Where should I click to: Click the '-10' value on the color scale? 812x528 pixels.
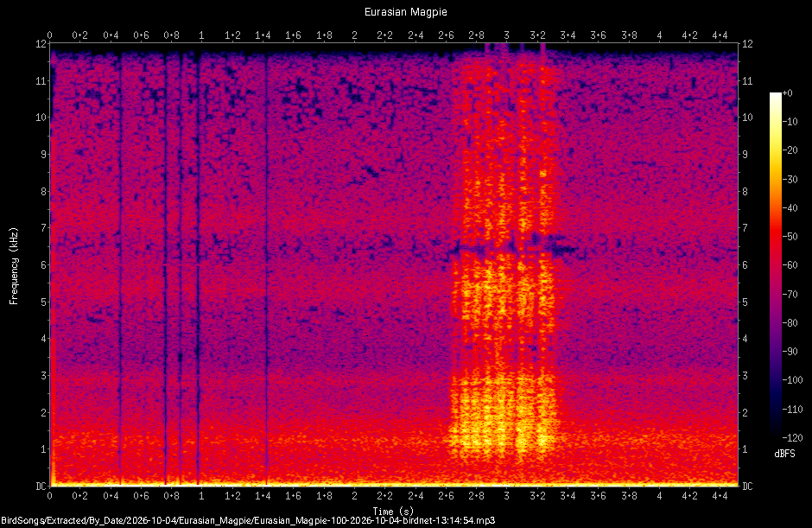790,122
